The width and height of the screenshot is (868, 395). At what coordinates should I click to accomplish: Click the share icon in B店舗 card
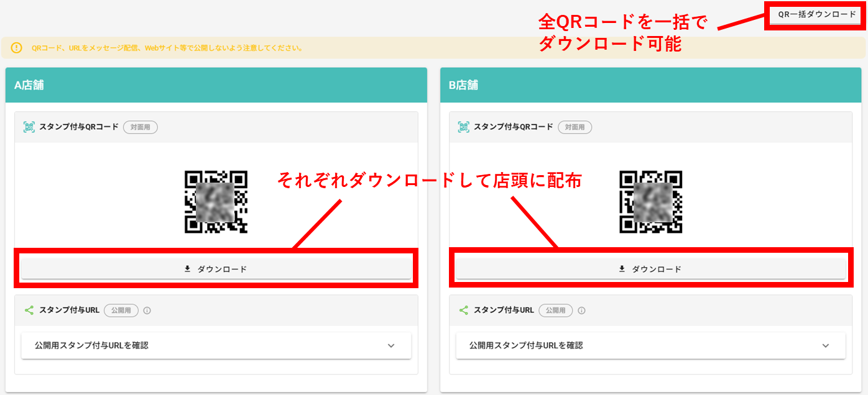coord(464,310)
